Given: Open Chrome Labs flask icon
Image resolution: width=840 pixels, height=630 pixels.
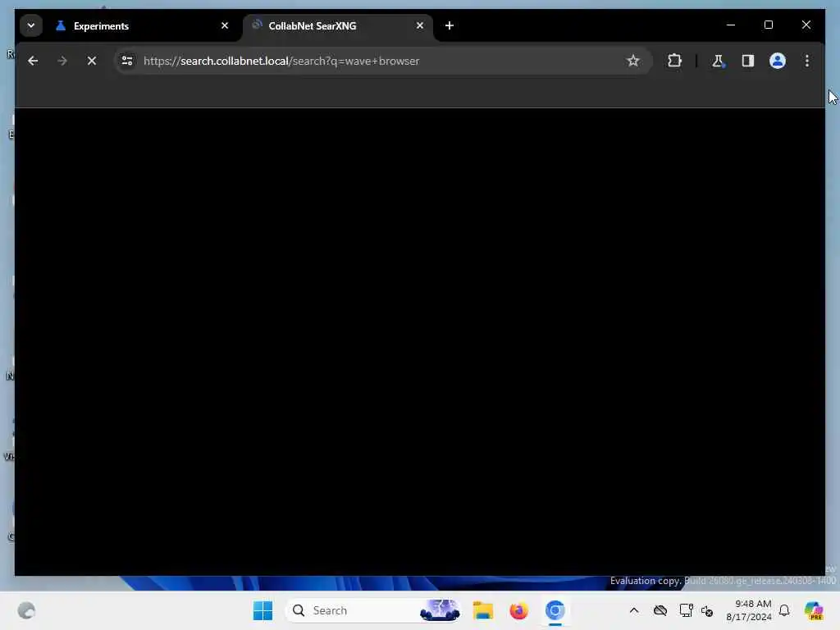Looking at the screenshot, I should coord(718,61).
